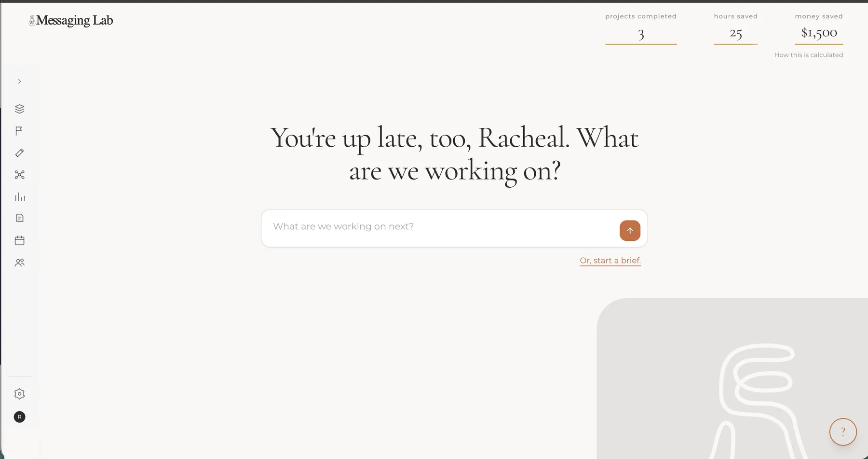868x459 pixels.
Task: Open the bar chart analytics icon
Action: coord(19,197)
